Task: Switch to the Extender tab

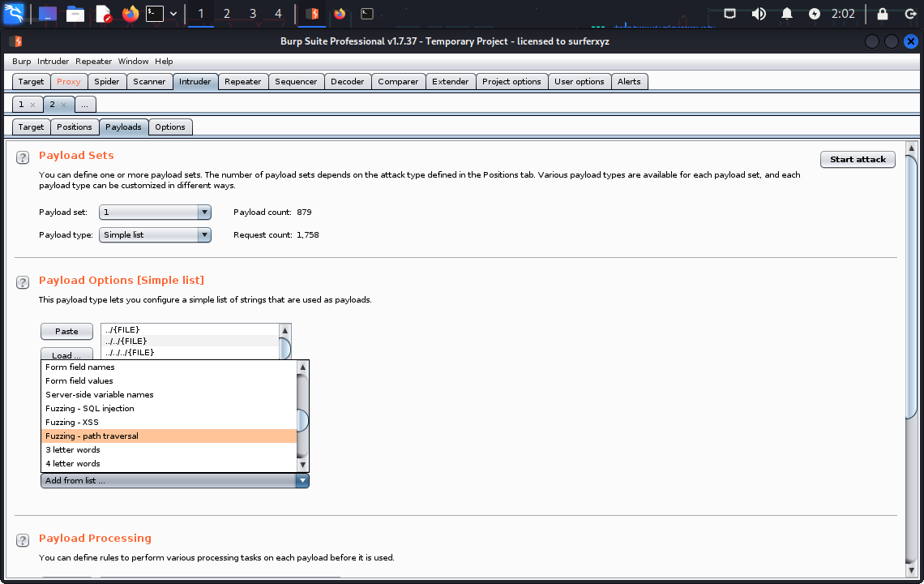Action: tap(450, 81)
